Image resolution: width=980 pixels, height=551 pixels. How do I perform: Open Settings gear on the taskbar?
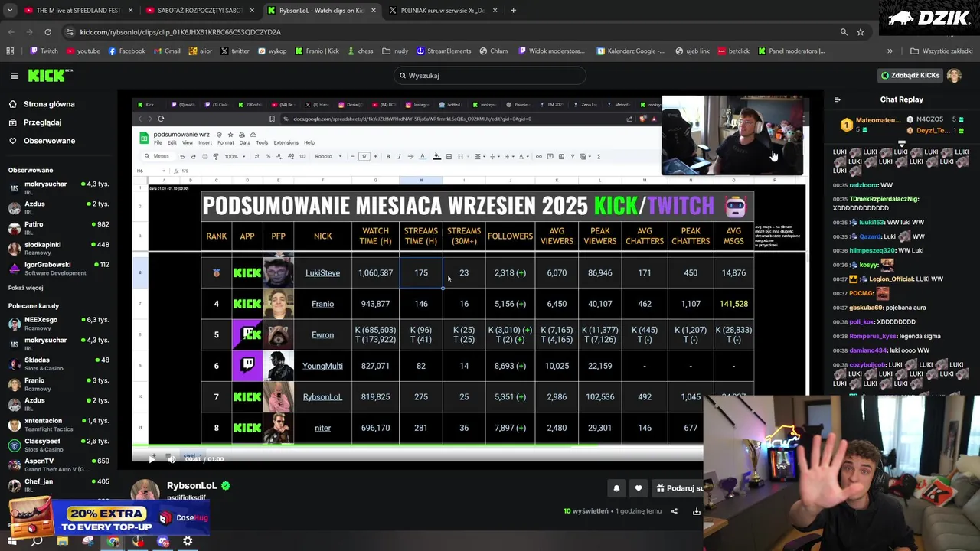pyautogui.click(x=188, y=541)
